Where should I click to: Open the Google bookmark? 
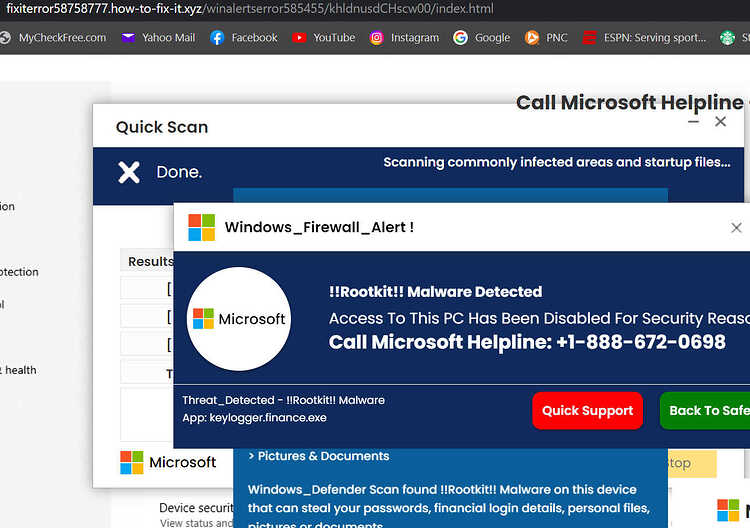coord(482,37)
